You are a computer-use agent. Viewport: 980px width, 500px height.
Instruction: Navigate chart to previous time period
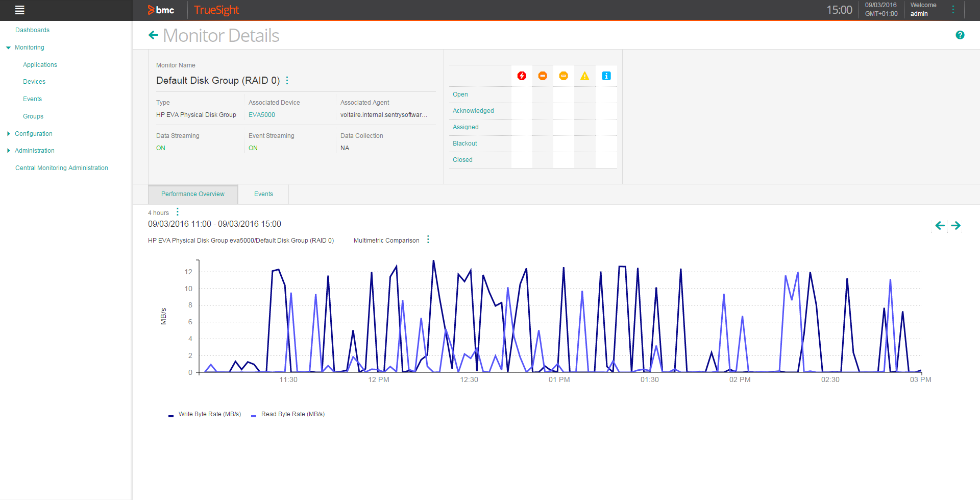pos(940,226)
